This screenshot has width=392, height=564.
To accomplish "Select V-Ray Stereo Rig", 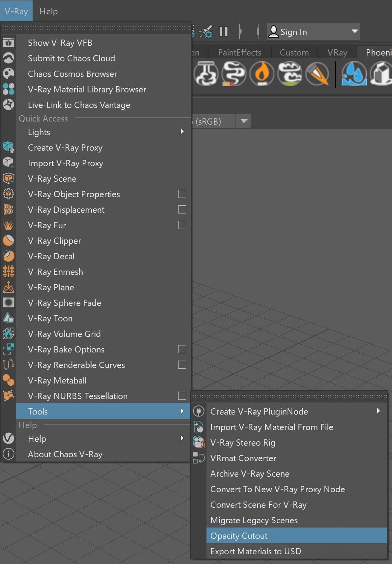I will click(x=297, y=443).
